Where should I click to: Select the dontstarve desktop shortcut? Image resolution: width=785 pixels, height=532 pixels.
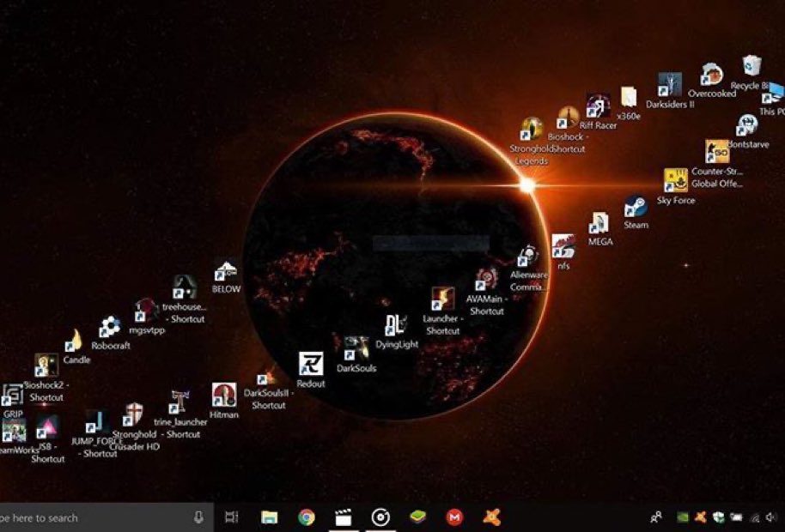coord(747,125)
